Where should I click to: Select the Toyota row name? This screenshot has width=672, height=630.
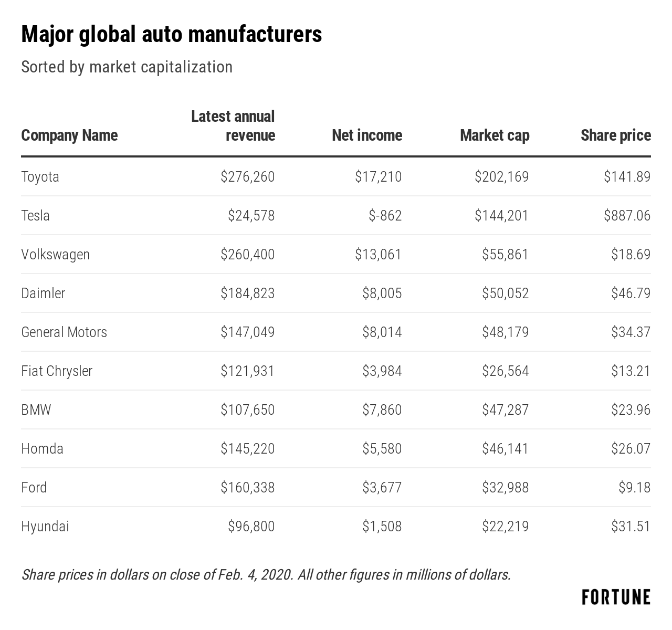pos(40,177)
